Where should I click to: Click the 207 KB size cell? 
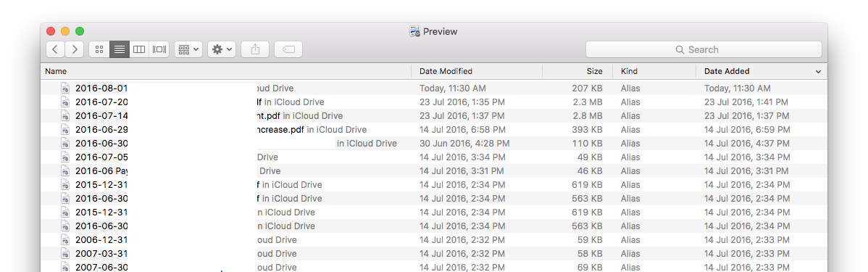[588, 88]
